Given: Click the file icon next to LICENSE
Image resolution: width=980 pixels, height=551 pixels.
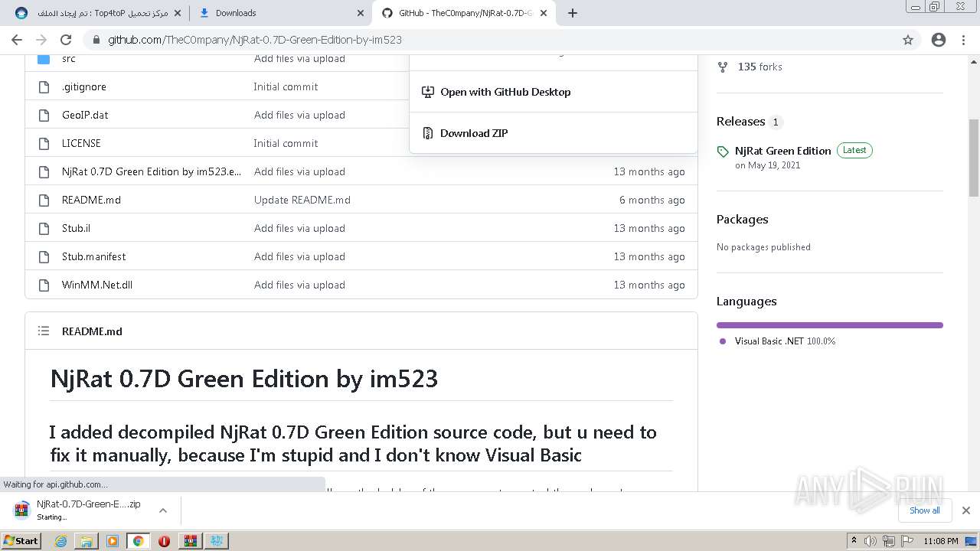Looking at the screenshot, I should [x=44, y=144].
